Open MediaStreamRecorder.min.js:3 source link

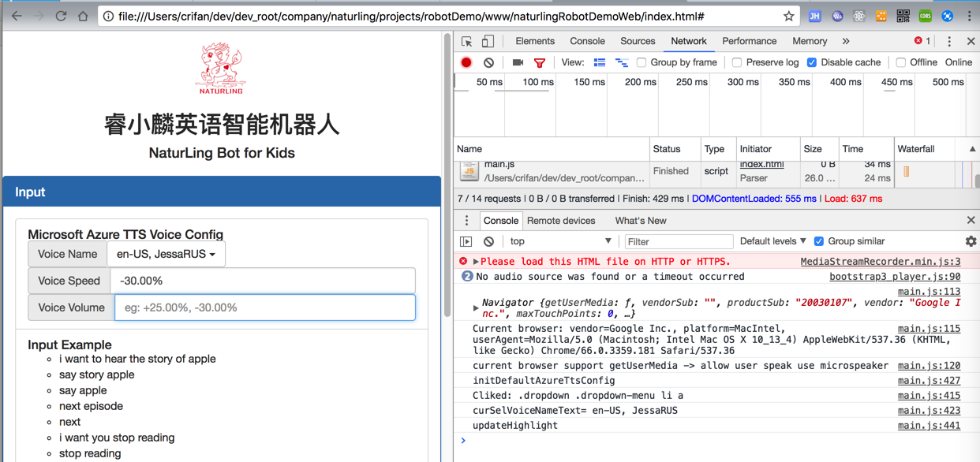pos(881,262)
